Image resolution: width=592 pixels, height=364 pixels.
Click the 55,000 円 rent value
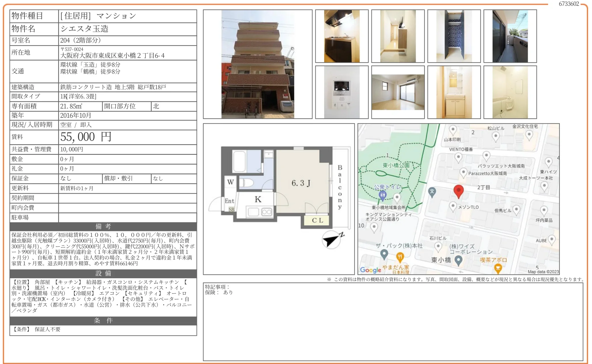click(86, 137)
